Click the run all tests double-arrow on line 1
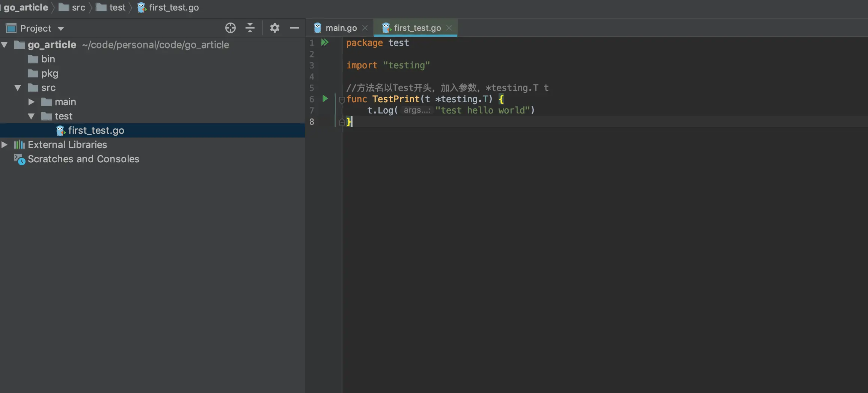Image resolution: width=868 pixels, height=393 pixels. pyautogui.click(x=325, y=42)
